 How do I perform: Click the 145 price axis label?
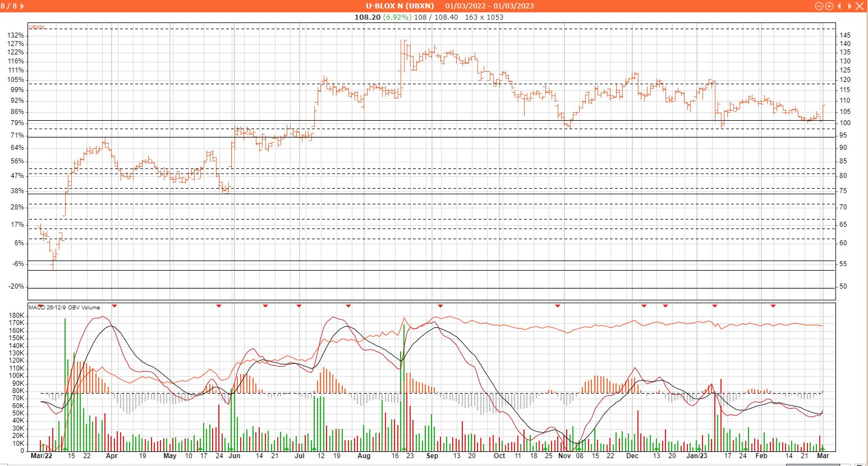pos(845,35)
